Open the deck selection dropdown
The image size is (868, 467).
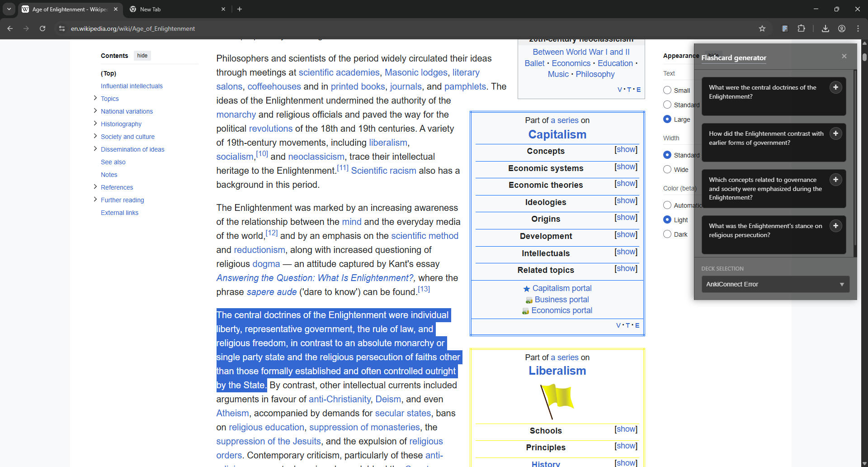pyautogui.click(x=775, y=284)
